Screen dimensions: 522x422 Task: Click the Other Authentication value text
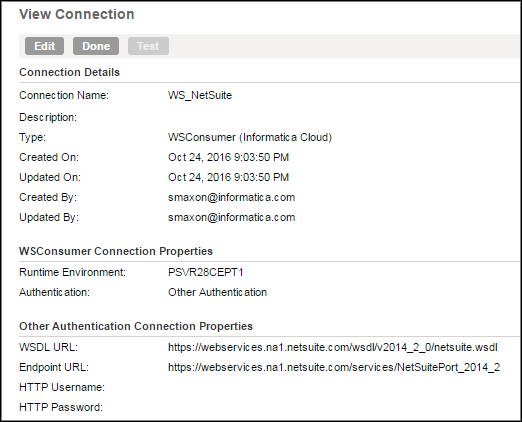coord(217,292)
